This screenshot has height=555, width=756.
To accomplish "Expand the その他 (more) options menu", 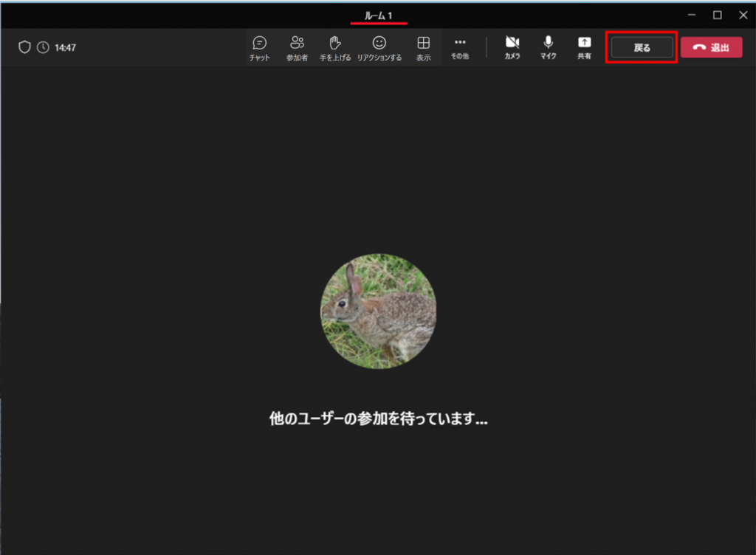I will [x=460, y=48].
